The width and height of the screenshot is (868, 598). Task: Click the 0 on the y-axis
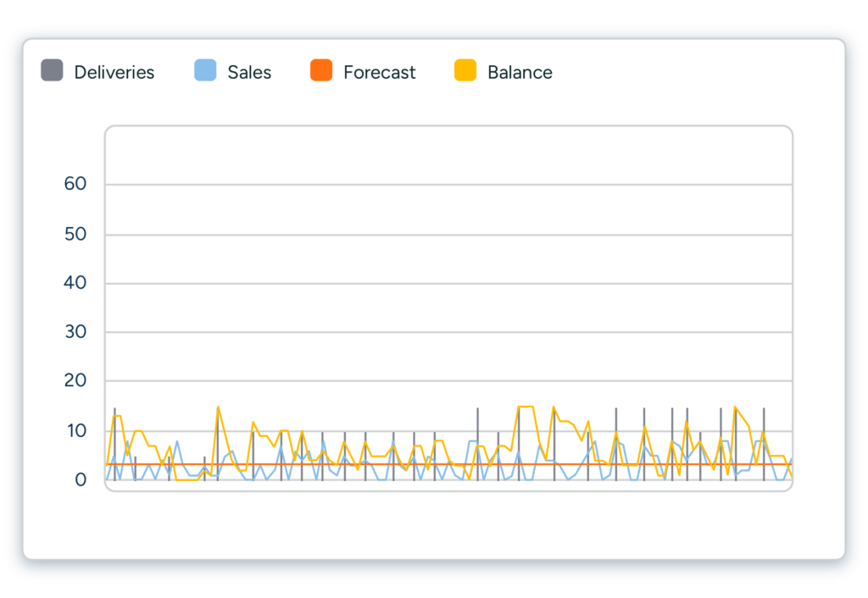81,479
